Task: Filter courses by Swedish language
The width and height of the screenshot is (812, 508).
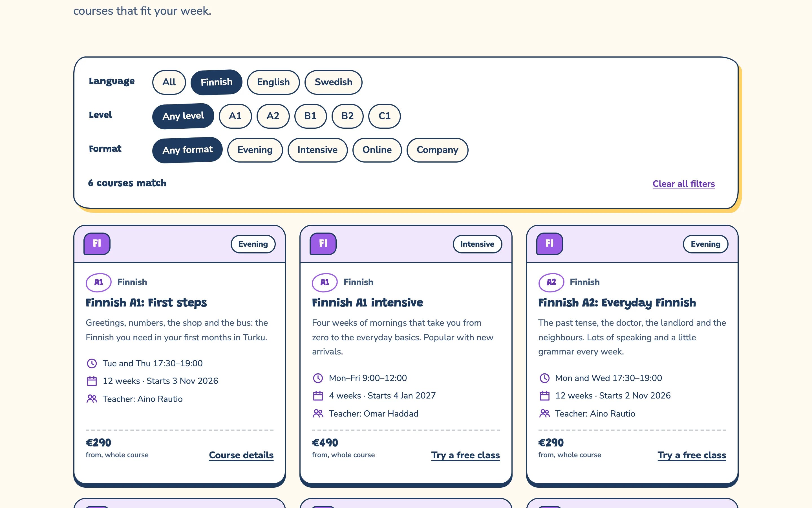Action: pyautogui.click(x=333, y=82)
